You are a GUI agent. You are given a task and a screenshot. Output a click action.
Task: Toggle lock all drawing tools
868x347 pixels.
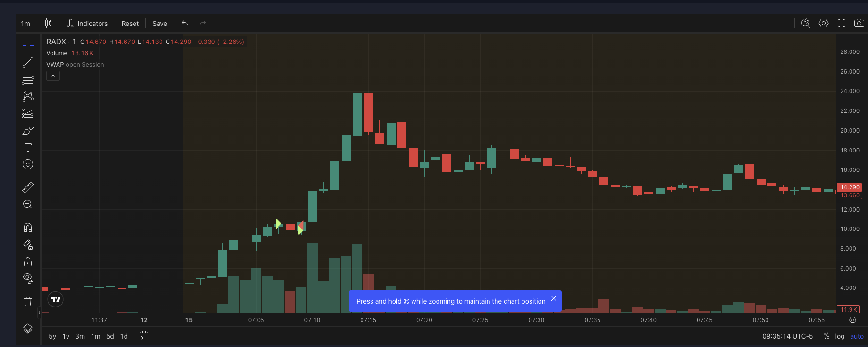[28, 262]
